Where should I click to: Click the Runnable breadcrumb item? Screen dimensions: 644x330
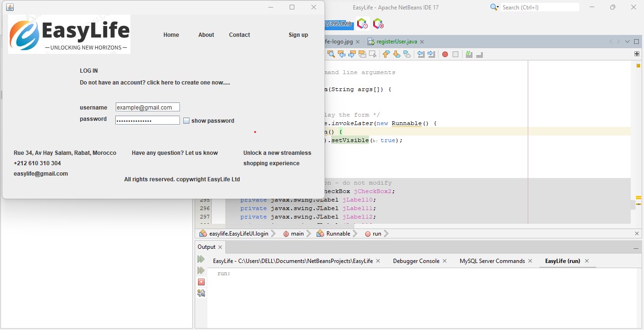coord(338,234)
